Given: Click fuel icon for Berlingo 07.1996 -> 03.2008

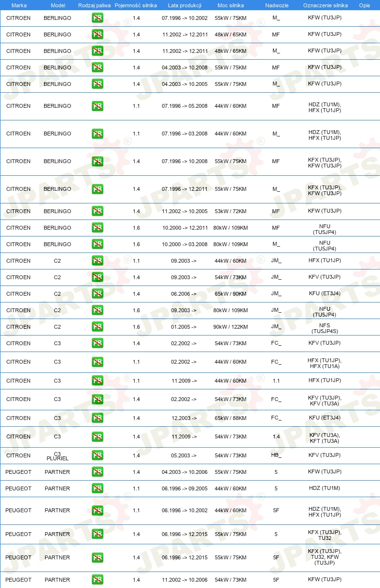Looking at the screenshot, I should click(x=97, y=134).
